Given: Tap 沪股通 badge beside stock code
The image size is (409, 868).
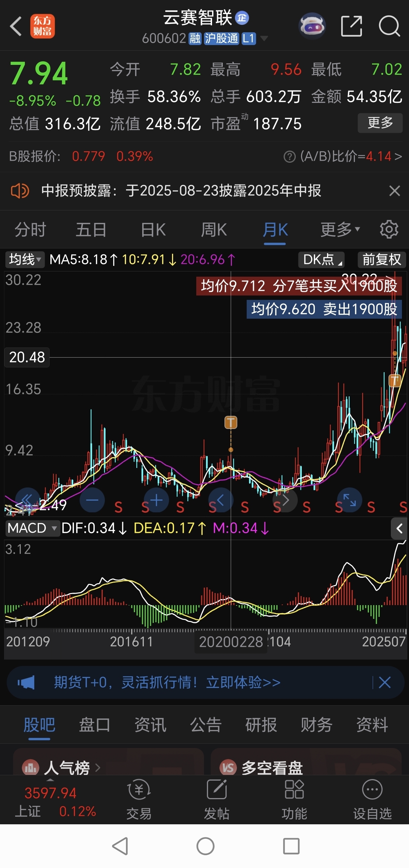Looking at the screenshot, I should tap(221, 39).
